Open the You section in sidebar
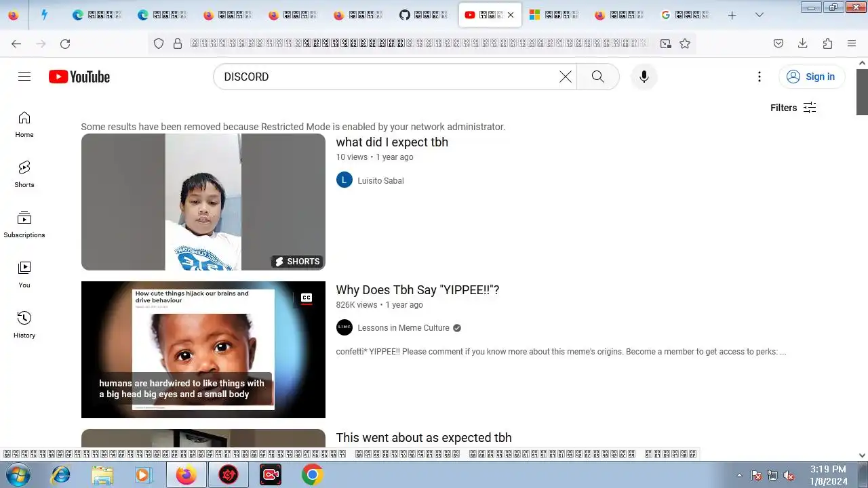The height and width of the screenshot is (488, 868). [x=24, y=274]
